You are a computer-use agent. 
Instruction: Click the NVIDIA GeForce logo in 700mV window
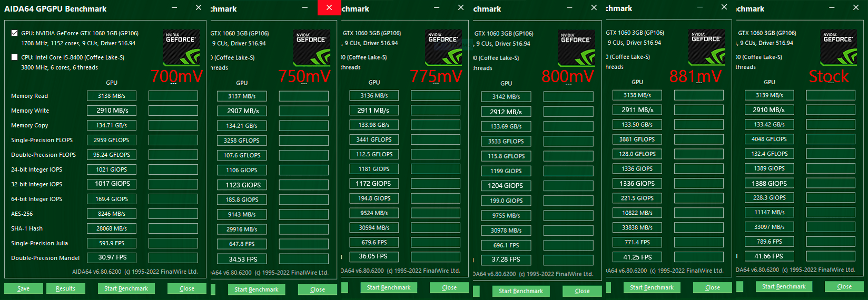pyautogui.click(x=181, y=47)
